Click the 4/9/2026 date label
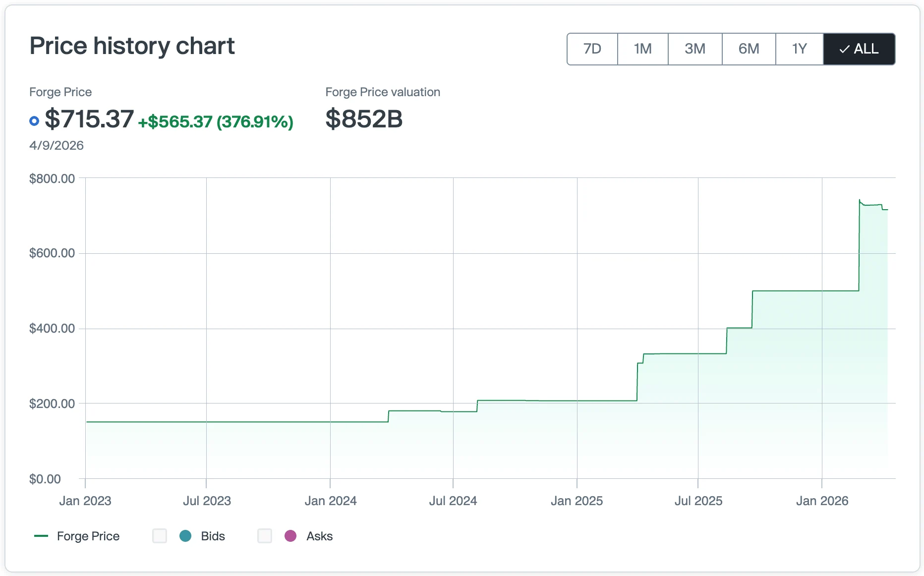 click(x=56, y=145)
